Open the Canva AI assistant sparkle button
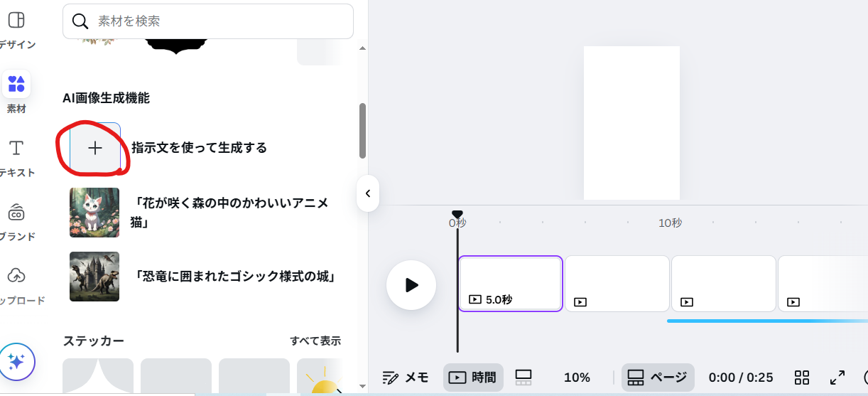This screenshot has width=868, height=396. pyautogui.click(x=17, y=361)
